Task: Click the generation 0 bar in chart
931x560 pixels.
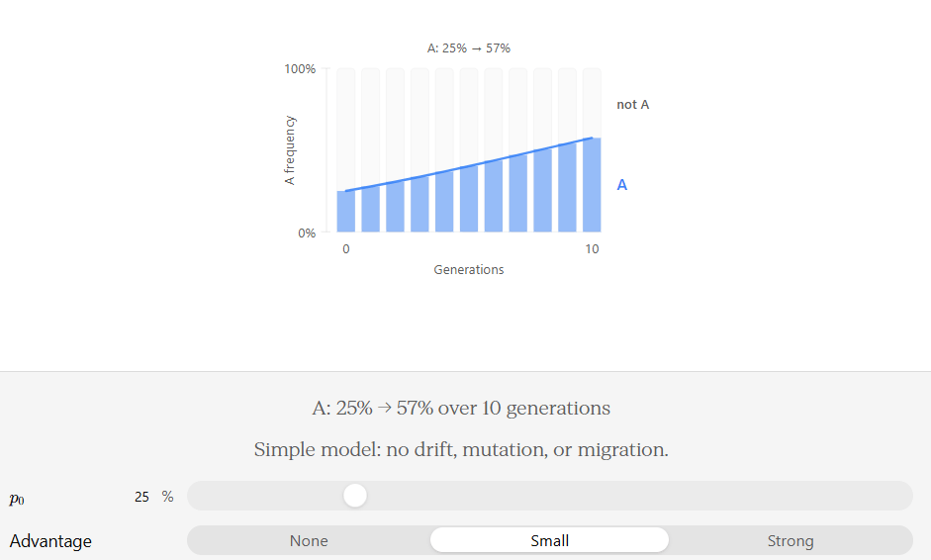Action: click(x=346, y=212)
